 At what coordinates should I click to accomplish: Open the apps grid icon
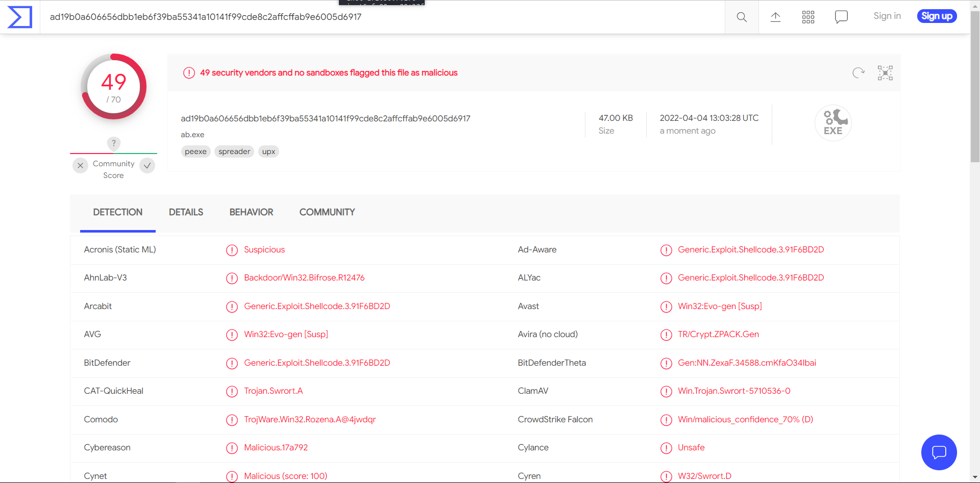(x=808, y=17)
